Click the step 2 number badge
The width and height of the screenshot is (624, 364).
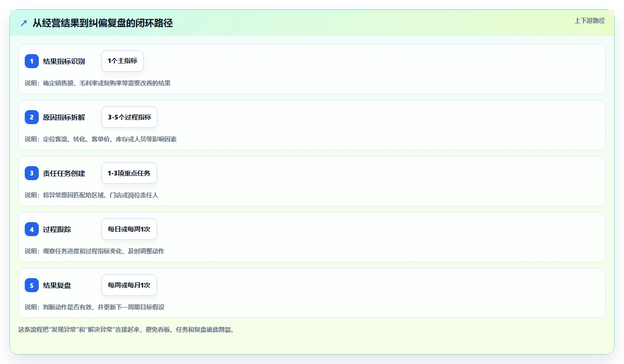[32, 117]
